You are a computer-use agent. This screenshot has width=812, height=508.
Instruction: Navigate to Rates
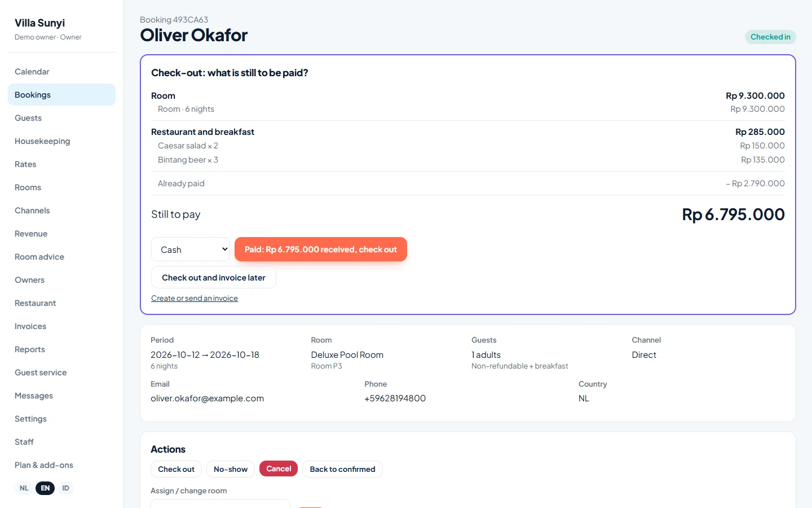click(x=61, y=164)
